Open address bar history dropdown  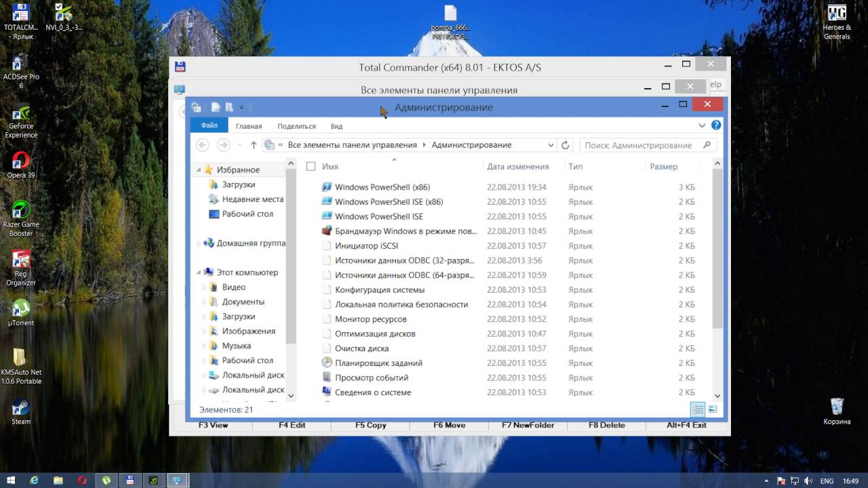[x=551, y=145]
